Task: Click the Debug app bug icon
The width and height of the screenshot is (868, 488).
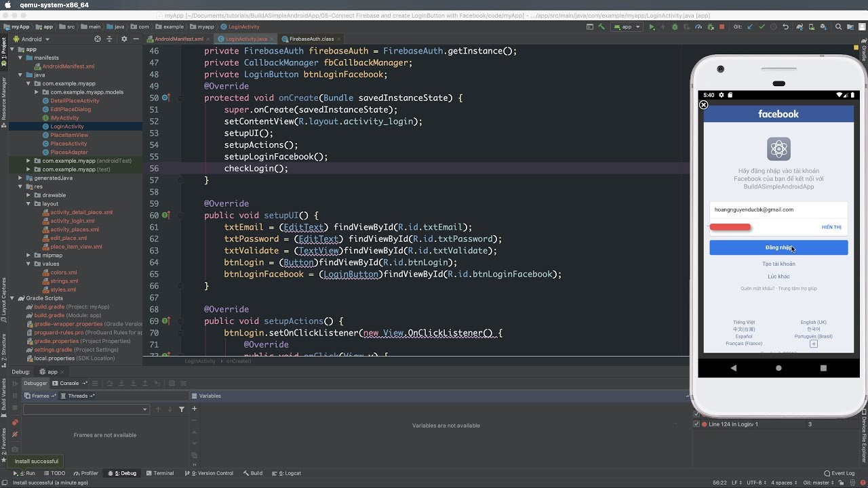Action: point(675,27)
